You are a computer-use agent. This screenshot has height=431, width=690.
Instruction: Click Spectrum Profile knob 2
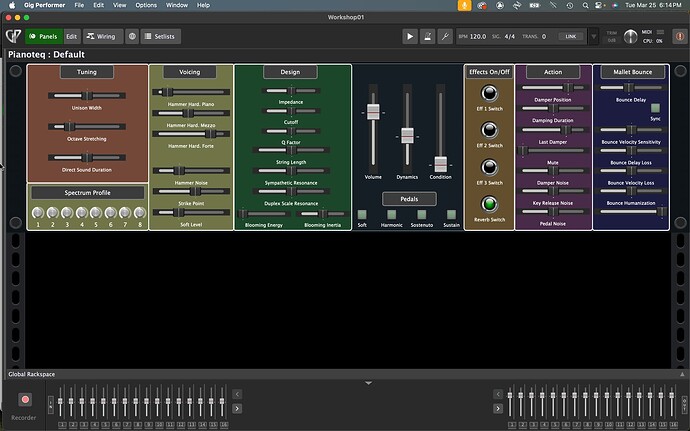(52, 213)
